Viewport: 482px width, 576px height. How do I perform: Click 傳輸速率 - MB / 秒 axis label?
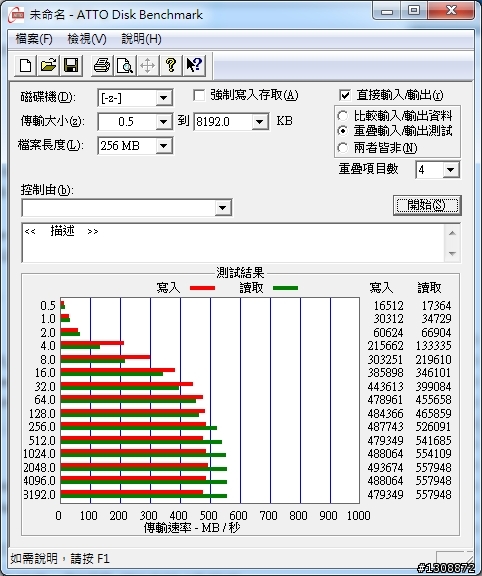click(x=192, y=528)
